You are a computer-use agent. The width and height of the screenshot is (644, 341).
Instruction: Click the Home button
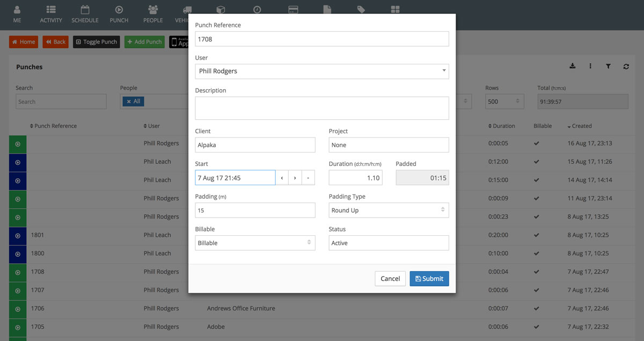click(x=24, y=42)
